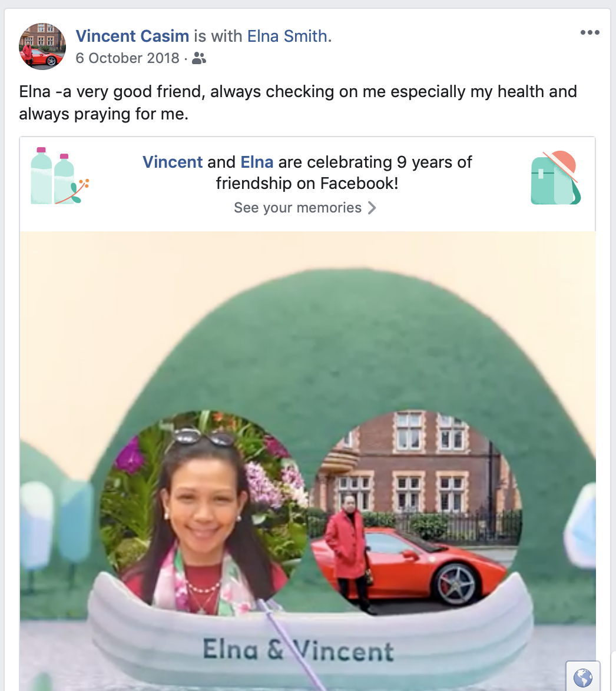Click the water bottles illustration icon
Image resolution: width=616 pixels, height=691 pixels.
(59, 176)
